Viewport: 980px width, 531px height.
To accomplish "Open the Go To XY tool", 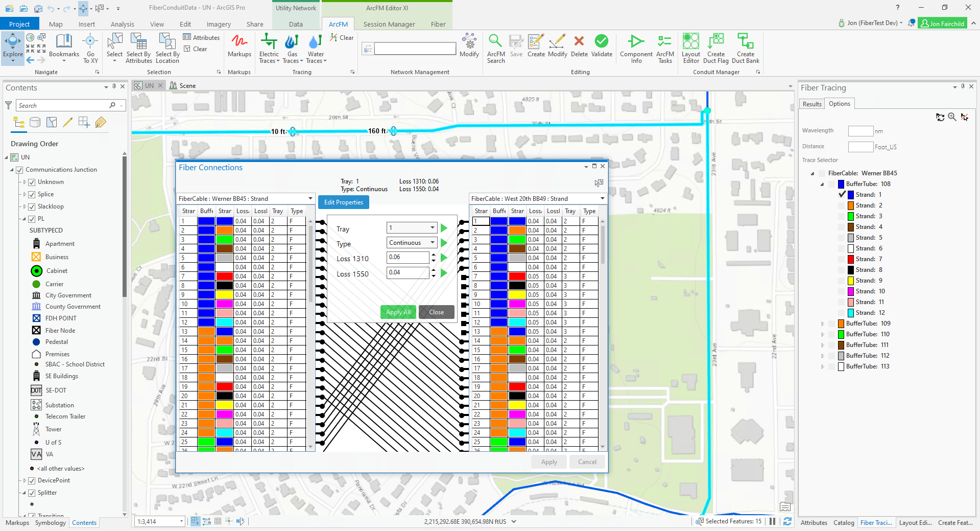I will [x=90, y=48].
